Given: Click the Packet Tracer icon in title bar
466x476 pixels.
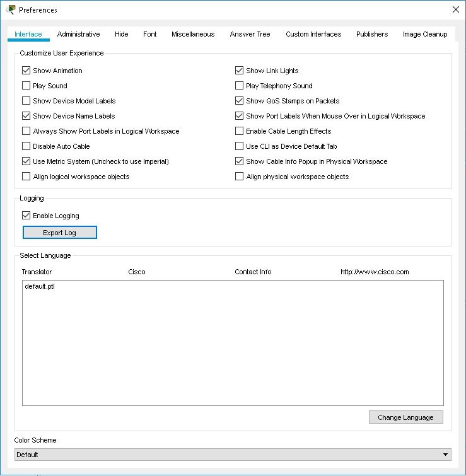Looking at the screenshot, I should (x=11, y=9).
